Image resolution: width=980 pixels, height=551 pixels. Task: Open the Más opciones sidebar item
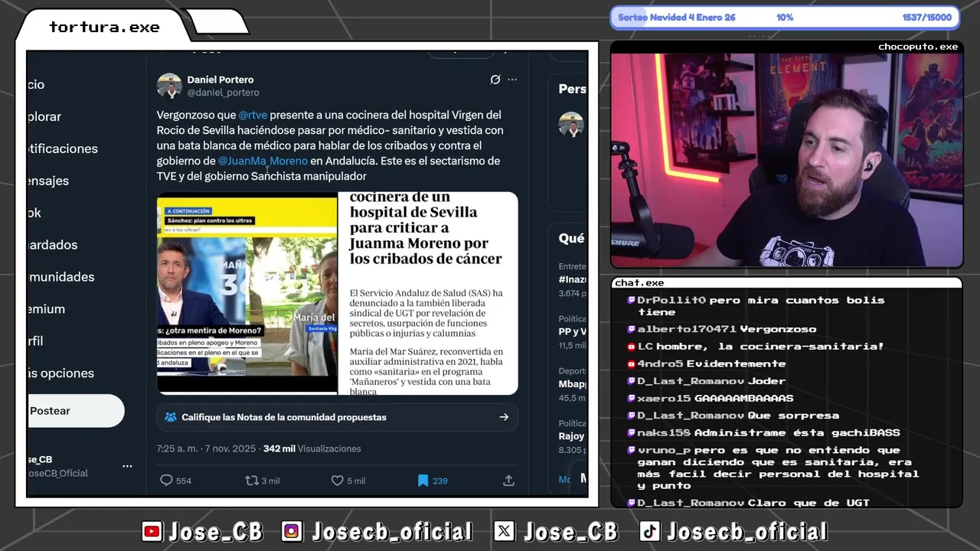[61, 373]
